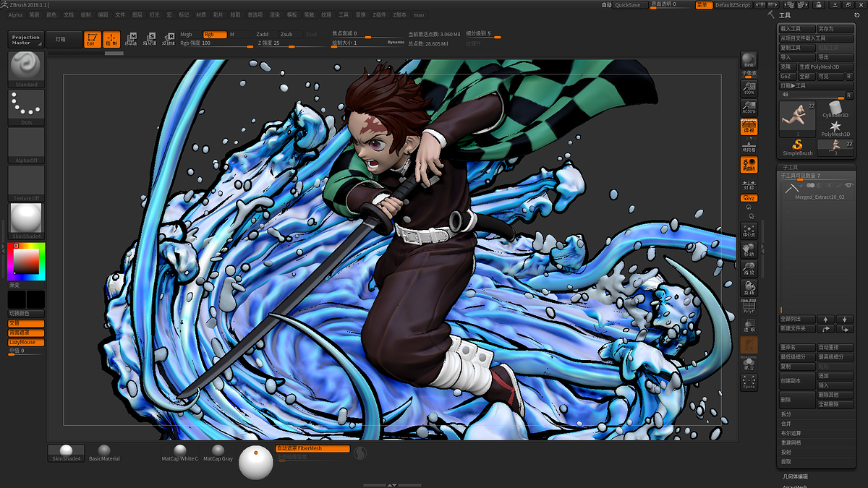Click the BPR render icon
Viewport: 868px width, 488px height.
[x=749, y=60]
